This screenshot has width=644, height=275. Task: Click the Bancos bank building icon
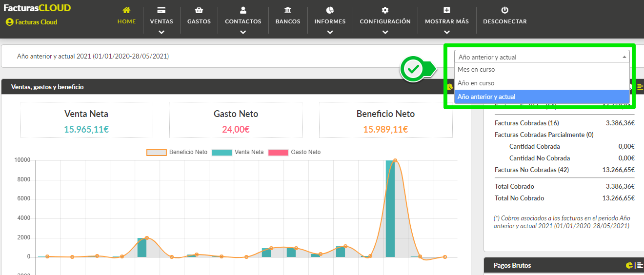288,10
